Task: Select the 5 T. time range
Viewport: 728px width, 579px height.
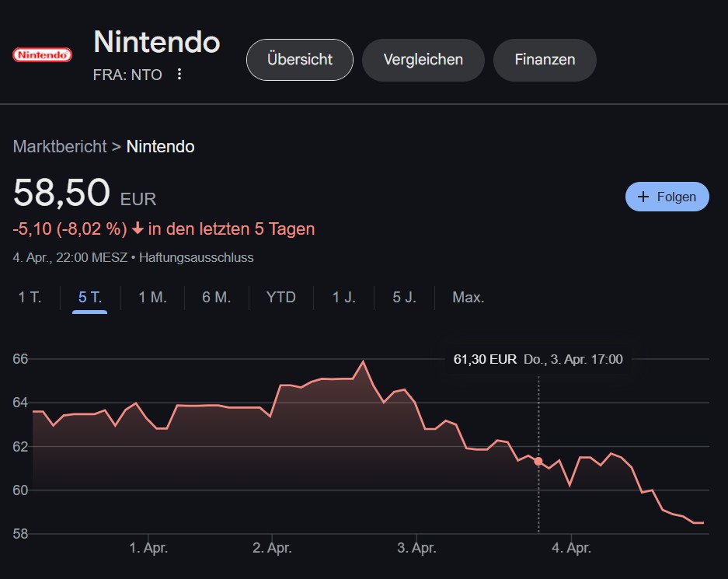Action: coord(90,297)
